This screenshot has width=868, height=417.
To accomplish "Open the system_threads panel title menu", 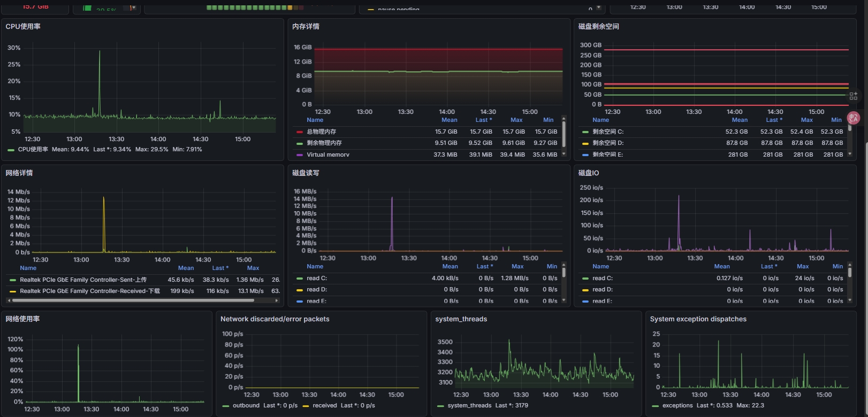I will click(x=461, y=319).
